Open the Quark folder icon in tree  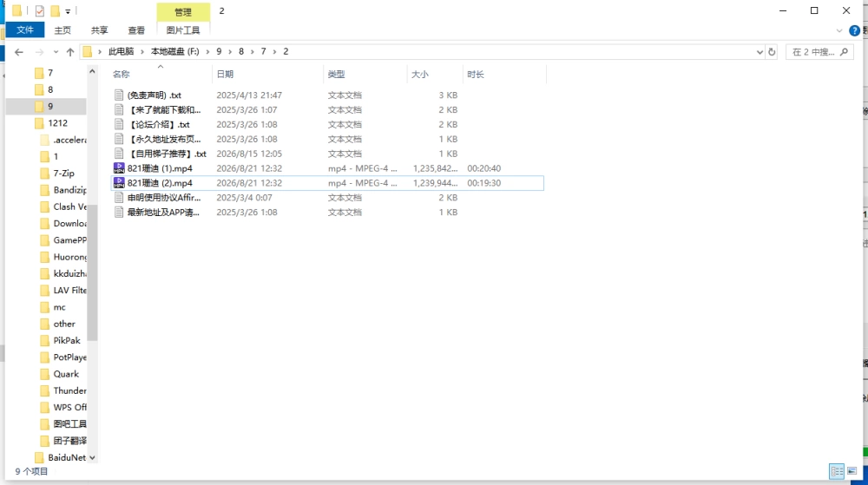pos(45,374)
